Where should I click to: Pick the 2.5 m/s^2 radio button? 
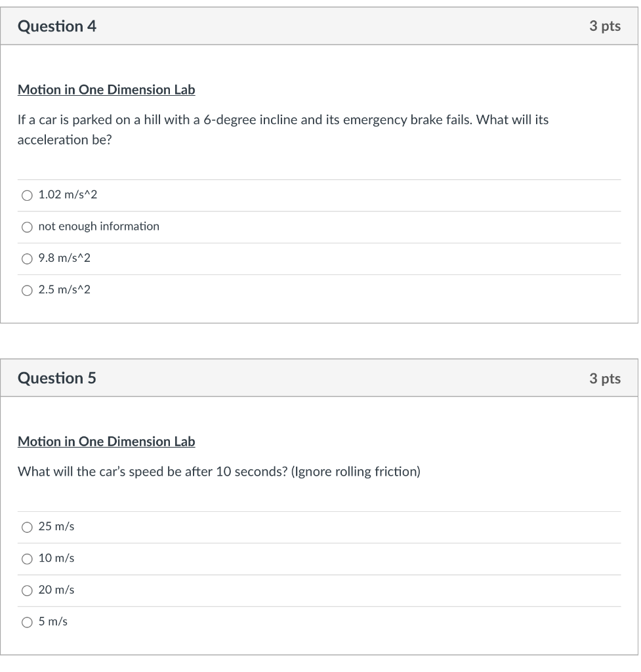pos(27,290)
